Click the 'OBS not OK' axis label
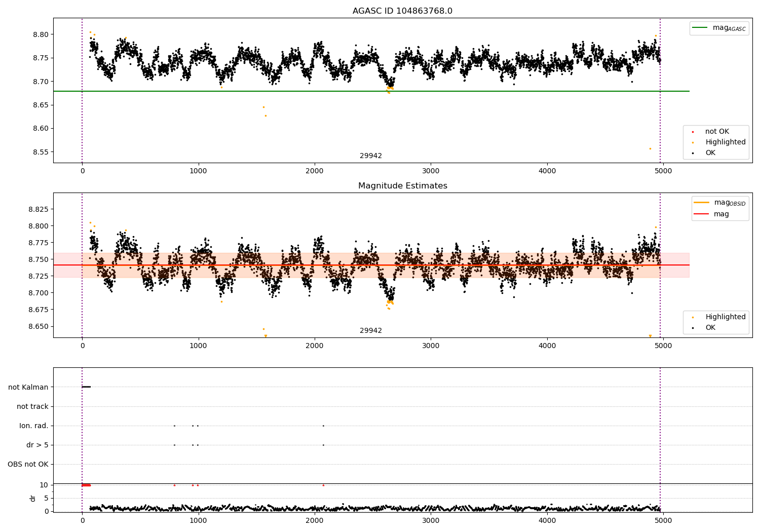Screen dimensions: 760x532 [x=28, y=464]
